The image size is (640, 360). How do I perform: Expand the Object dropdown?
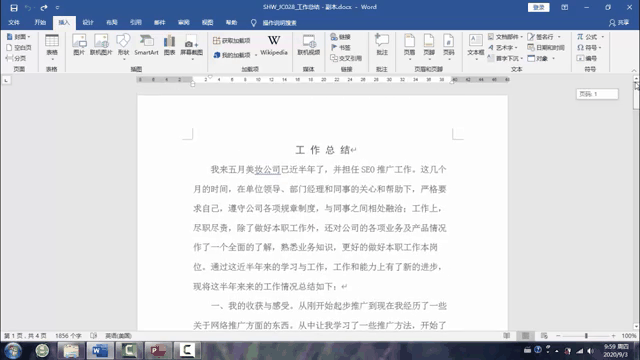[553, 58]
